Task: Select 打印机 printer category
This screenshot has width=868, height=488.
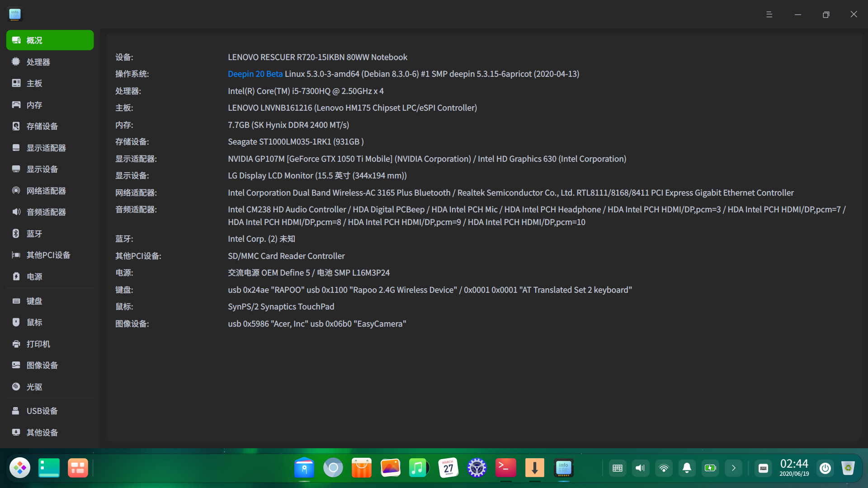Action: pyautogui.click(x=50, y=344)
